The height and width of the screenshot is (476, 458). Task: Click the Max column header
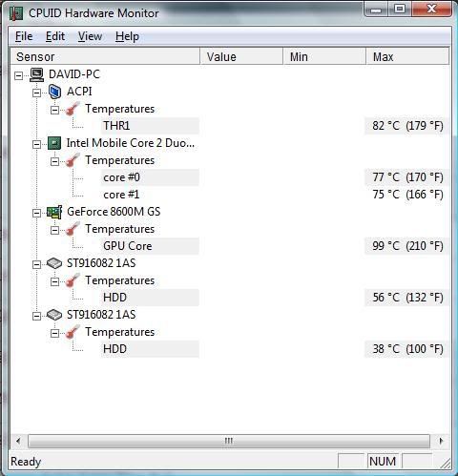click(x=407, y=56)
